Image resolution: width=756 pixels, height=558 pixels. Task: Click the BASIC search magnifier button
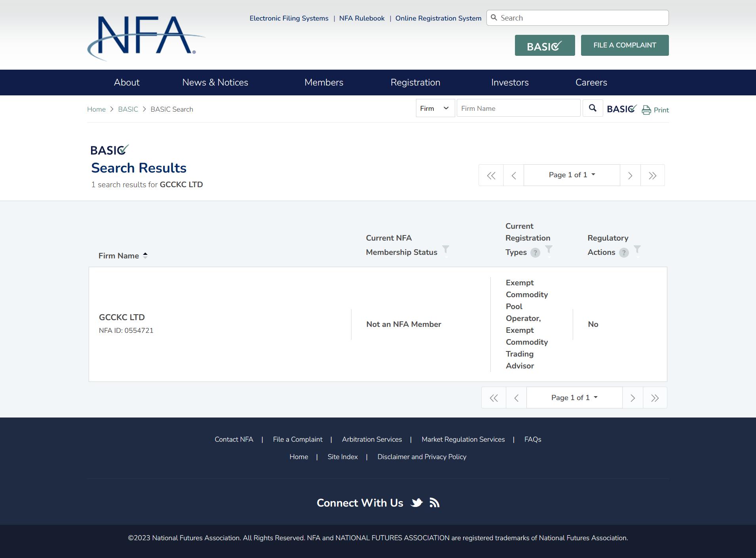593,108
